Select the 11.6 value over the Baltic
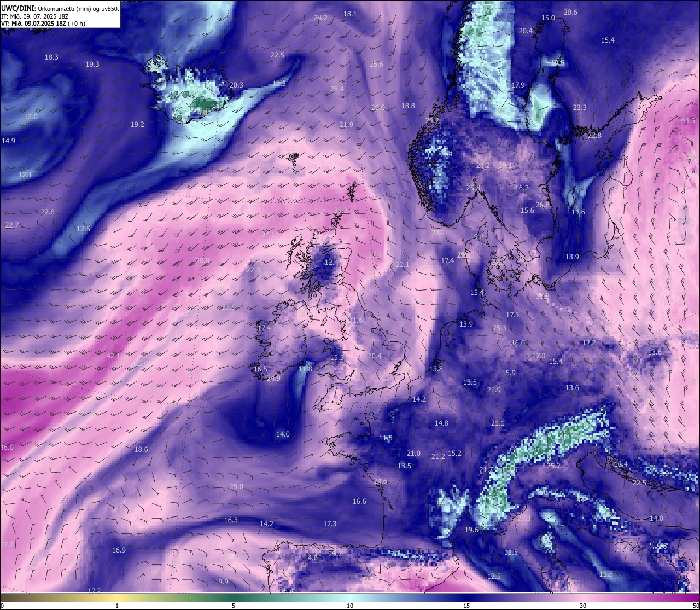This screenshot has height=610, width=700. coord(578,212)
